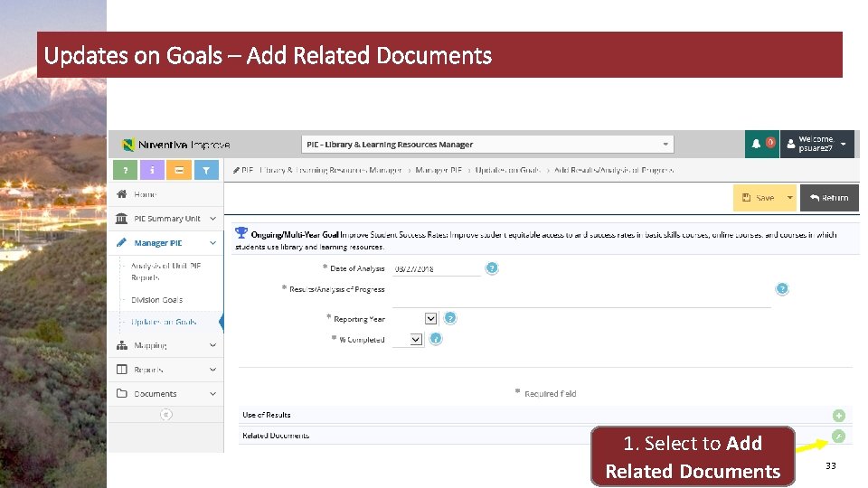This screenshot has height=488, width=868.
Task: Click the Mapping hierarchy icon
Action: pyautogui.click(x=122, y=345)
